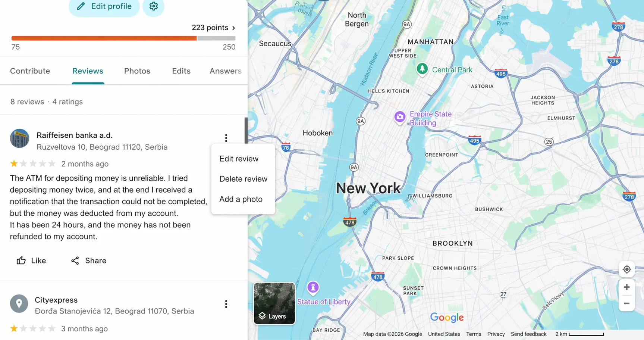Viewport: 644px width, 340px height.
Task: Click the Statue of Liberty marker
Action: pyautogui.click(x=313, y=287)
